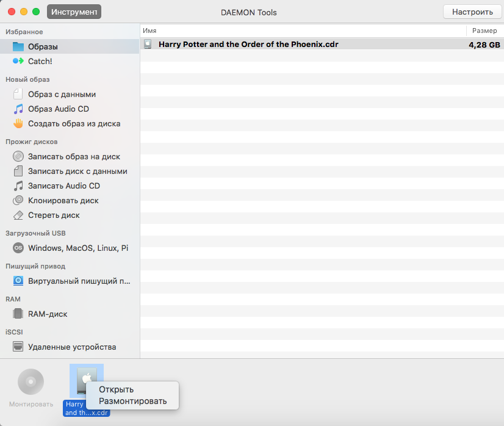Screen dimensions: 504x426
Task: Click the OS icon for bootable USB
Action: pos(18,248)
